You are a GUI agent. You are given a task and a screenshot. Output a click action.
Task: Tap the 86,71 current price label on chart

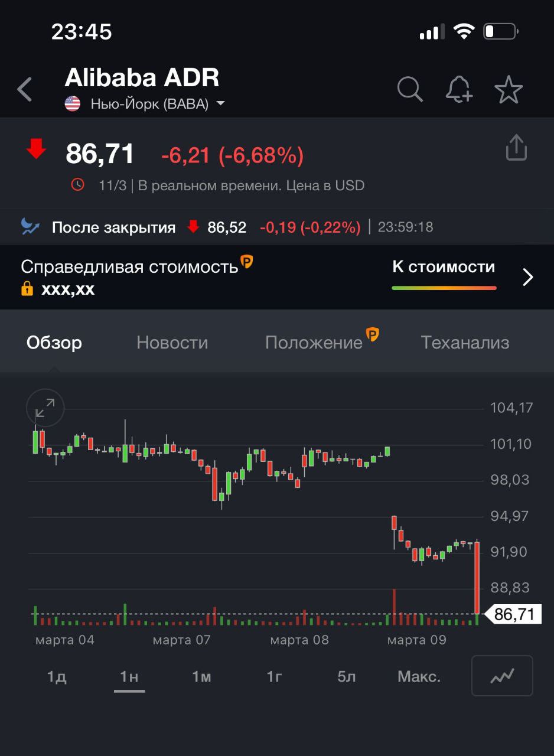(x=513, y=614)
